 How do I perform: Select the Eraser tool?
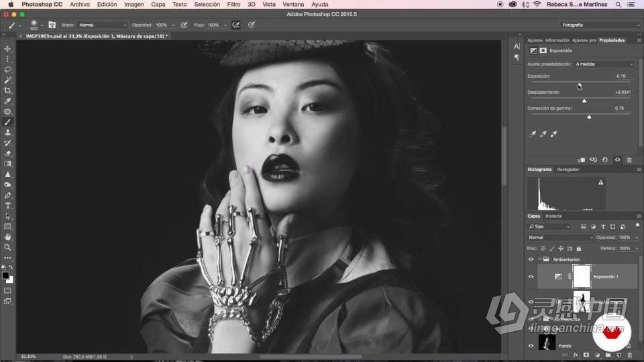(x=7, y=154)
